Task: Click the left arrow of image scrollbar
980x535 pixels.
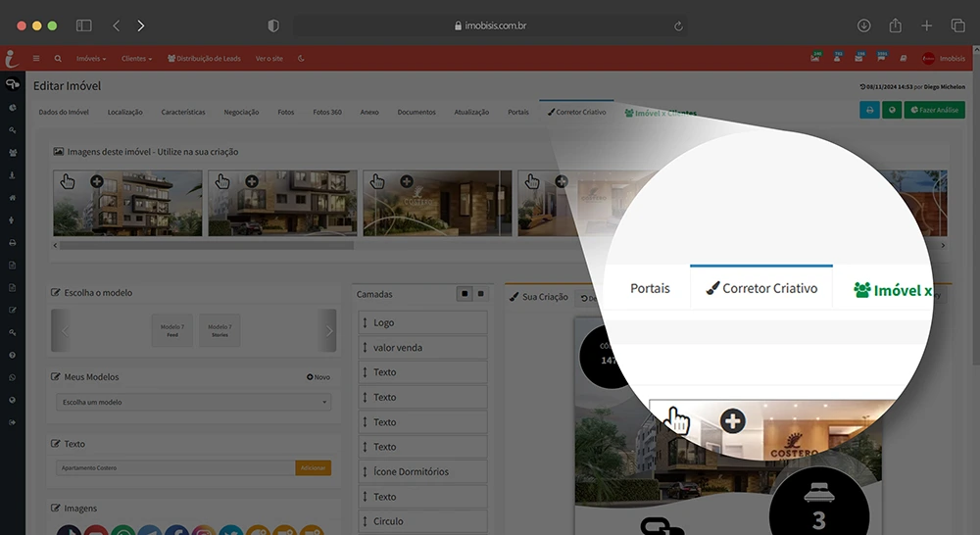Action: tap(55, 246)
